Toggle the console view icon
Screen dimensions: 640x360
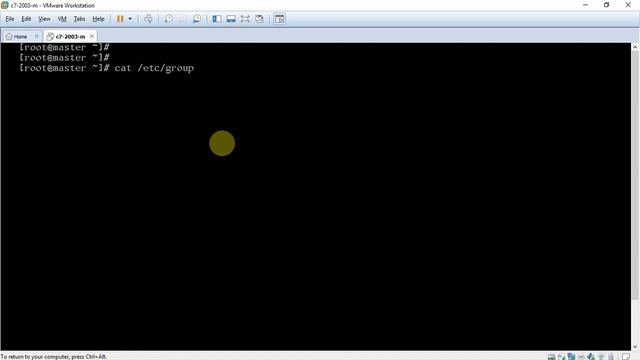[280, 19]
